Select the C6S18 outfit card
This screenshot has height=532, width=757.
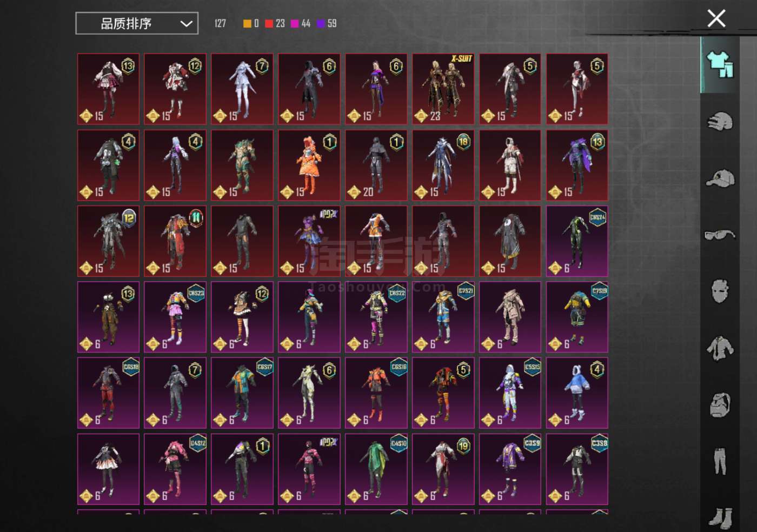(x=108, y=393)
